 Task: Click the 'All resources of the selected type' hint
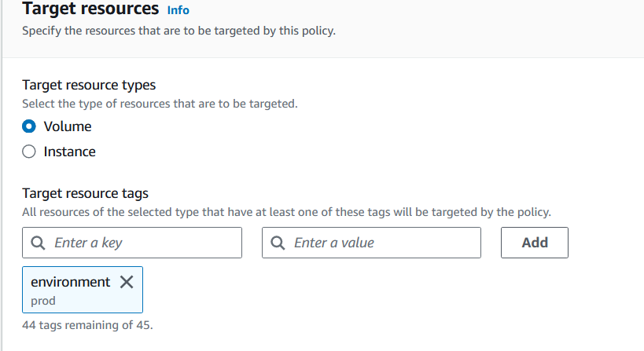pyautogui.click(x=286, y=212)
